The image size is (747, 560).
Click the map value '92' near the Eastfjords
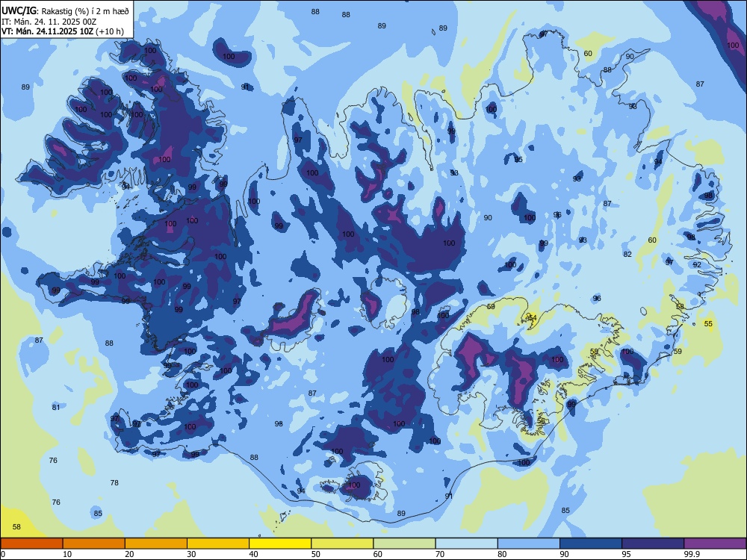697,264
